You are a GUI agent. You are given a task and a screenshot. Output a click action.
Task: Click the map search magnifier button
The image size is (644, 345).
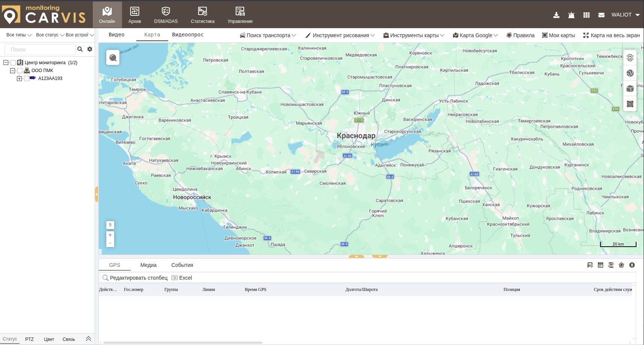point(113,57)
